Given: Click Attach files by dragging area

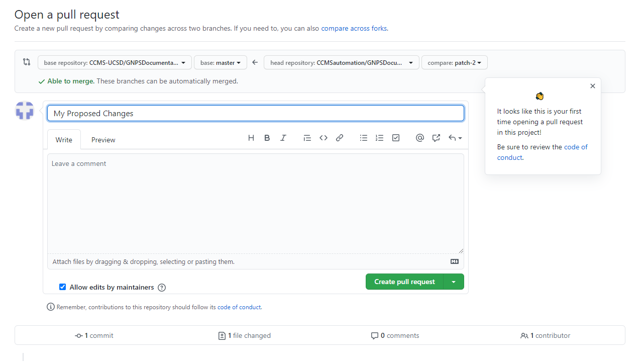Looking at the screenshot, I should [256, 261].
